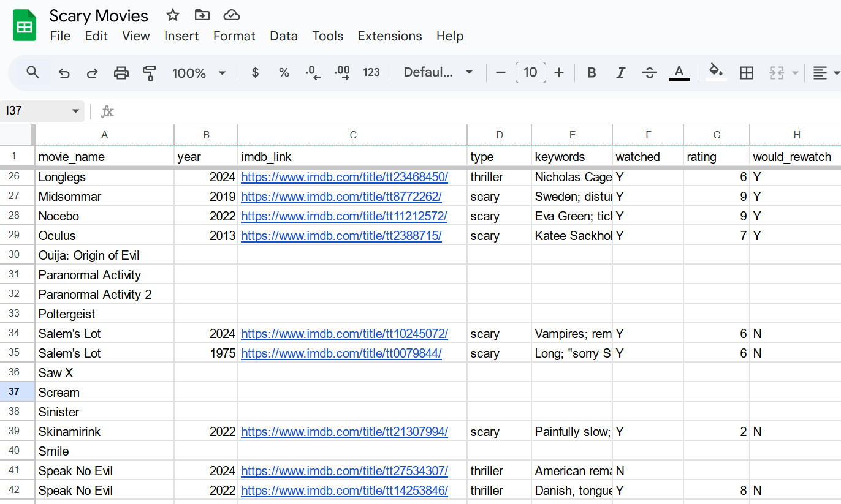Activate the Paint format roller
841x504 pixels.
pyautogui.click(x=149, y=73)
